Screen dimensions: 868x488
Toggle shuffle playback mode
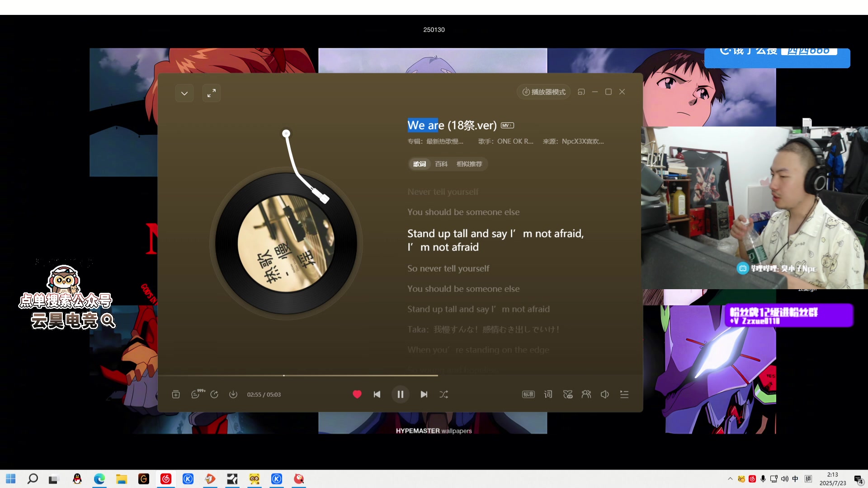tap(443, 394)
